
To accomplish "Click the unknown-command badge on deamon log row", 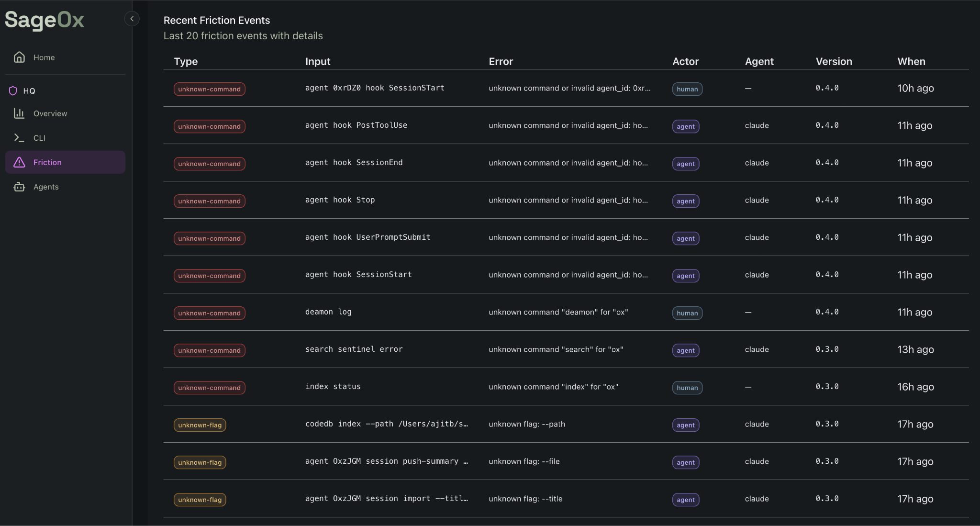I will tap(209, 313).
